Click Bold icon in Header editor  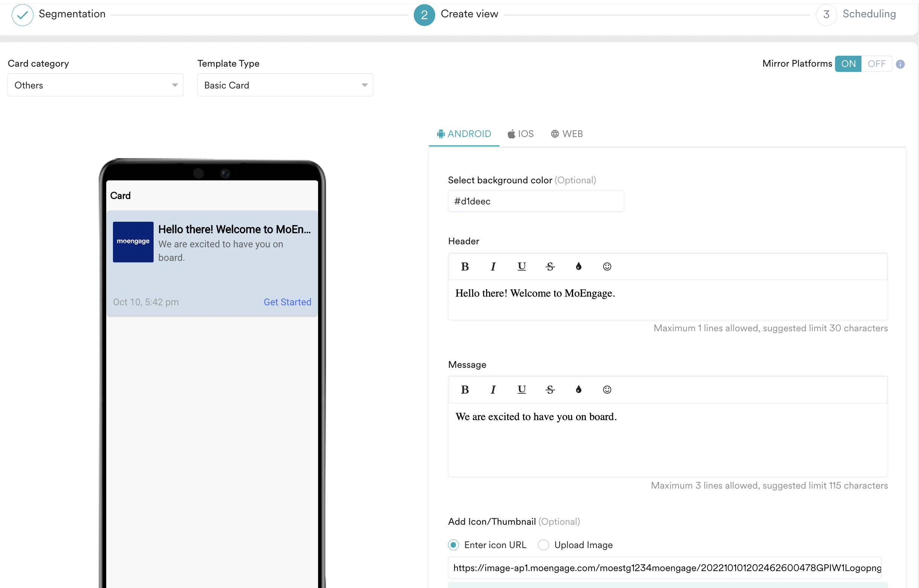point(465,267)
